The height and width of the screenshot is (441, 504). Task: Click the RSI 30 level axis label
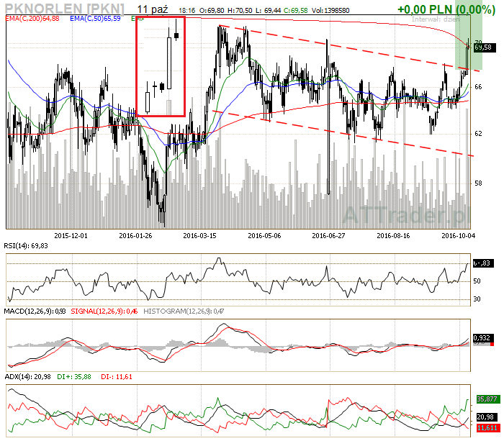tap(477, 299)
